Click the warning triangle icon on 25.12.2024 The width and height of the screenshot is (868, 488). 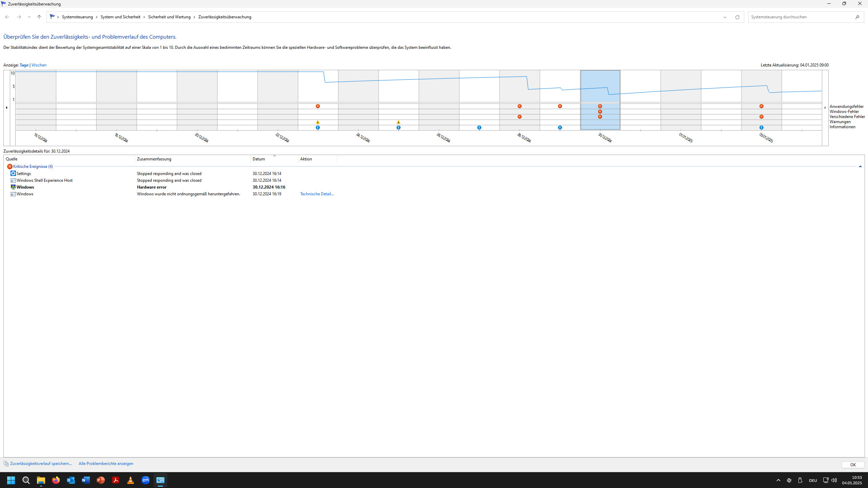tap(399, 122)
